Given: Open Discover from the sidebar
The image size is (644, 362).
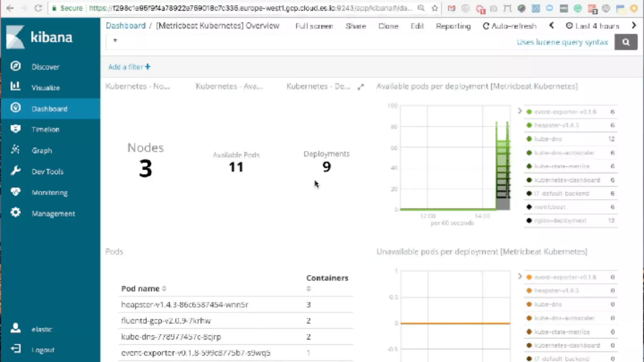Looking at the screenshot, I should click(45, 67).
